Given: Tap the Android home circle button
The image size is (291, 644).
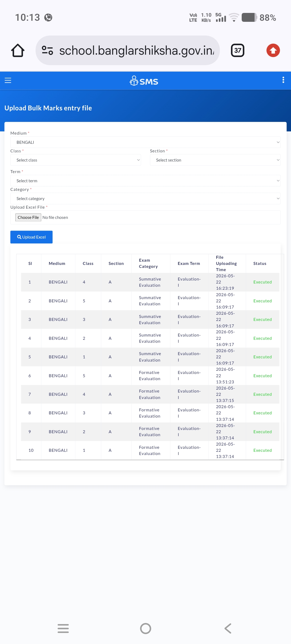Looking at the screenshot, I should tap(145, 628).
